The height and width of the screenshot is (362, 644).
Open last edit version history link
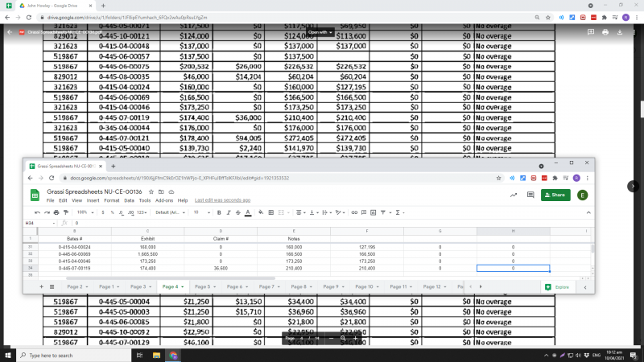tap(222, 200)
